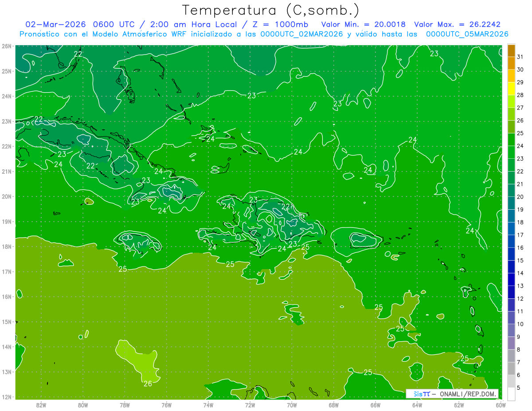532x411 pixels.
Task: Click the "16" color scale label
Action: (520, 248)
